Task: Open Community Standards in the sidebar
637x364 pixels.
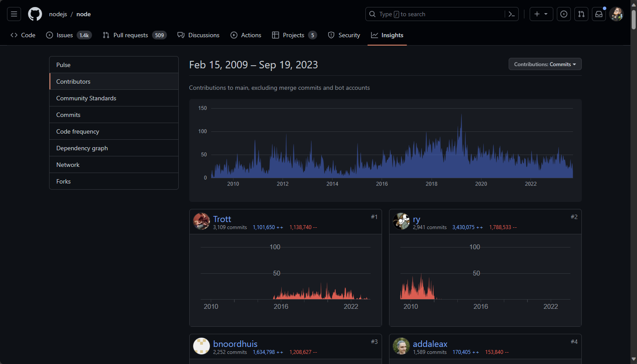Action: pos(114,98)
